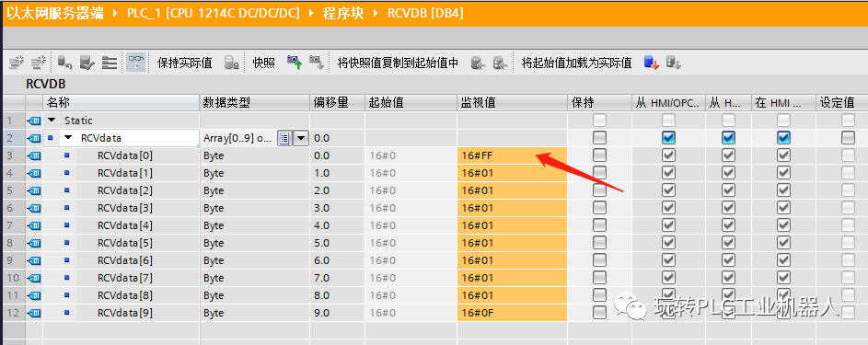This screenshot has height=345, width=868.
Task: Toggle 从 HMI/OPC checkbox for RCVdata[5] row
Action: click(x=668, y=243)
